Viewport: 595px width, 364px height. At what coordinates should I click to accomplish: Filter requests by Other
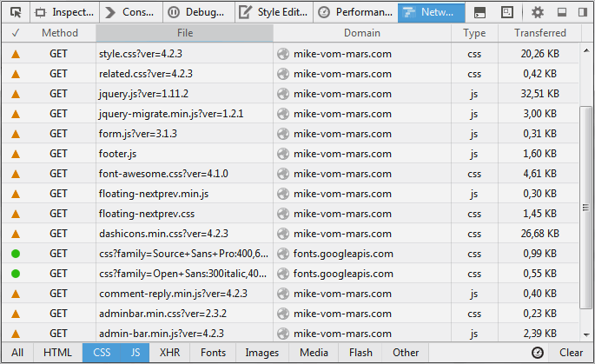click(406, 353)
